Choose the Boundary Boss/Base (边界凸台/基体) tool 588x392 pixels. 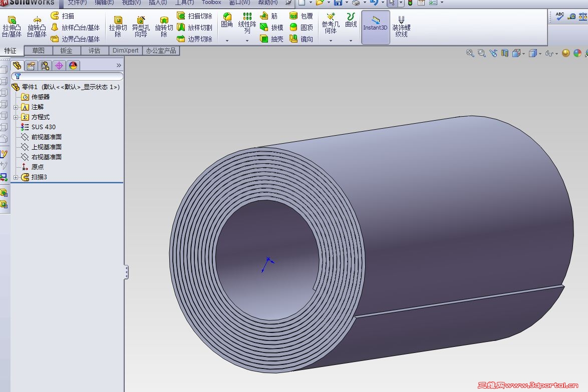[75, 39]
